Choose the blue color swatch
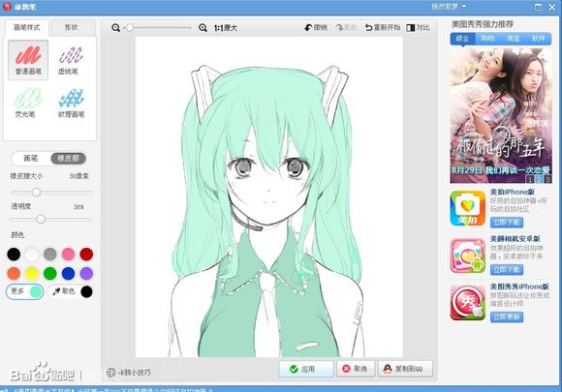 pyautogui.click(x=68, y=274)
